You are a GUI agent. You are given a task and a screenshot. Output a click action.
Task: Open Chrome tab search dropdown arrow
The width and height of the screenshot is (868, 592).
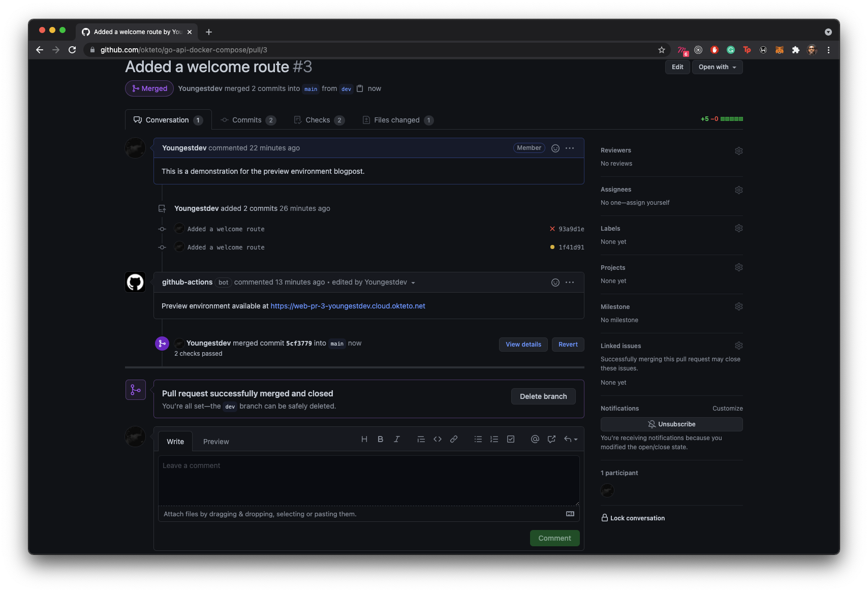tap(828, 32)
